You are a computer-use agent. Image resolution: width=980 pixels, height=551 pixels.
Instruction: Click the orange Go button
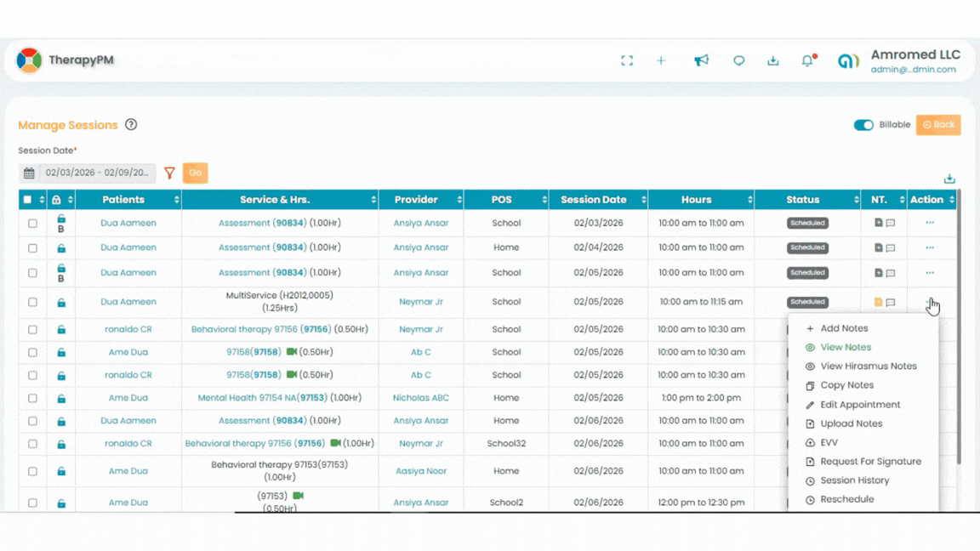tap(195, 173)
